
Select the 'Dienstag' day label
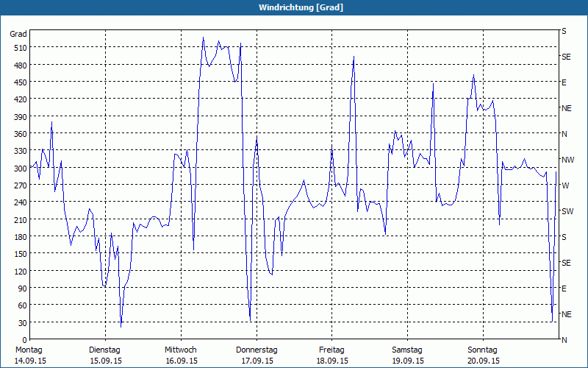104,350
